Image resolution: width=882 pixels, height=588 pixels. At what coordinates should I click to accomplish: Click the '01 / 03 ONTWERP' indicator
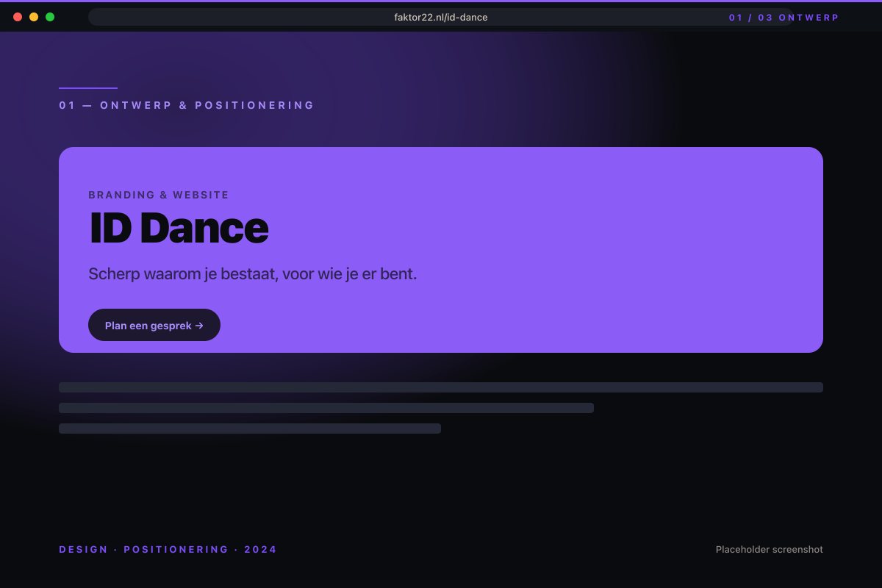tap(784, 17)
